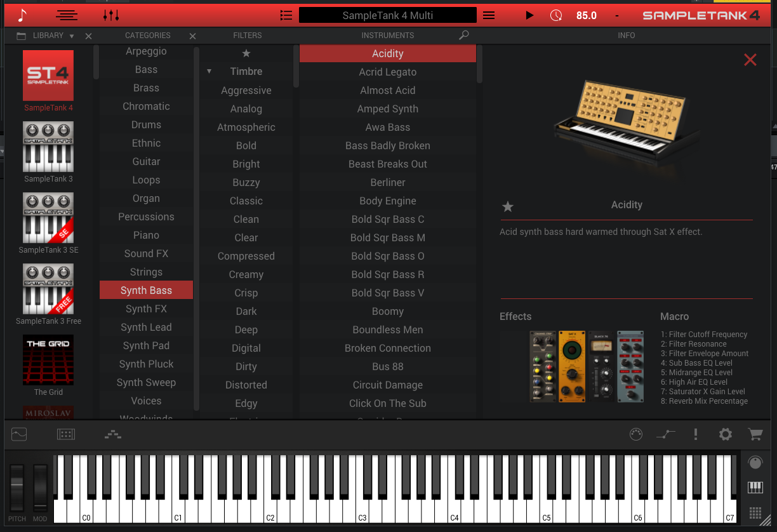
Task: Open the Channel Strip effect module
Action: pos(543,366)
